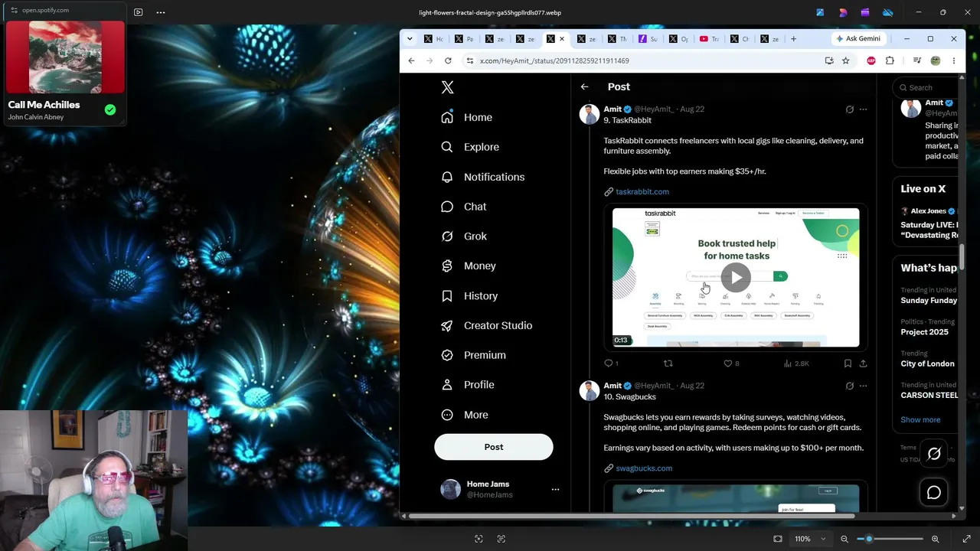The height and width of the screenshot is (551, 980).
Task: Open the Call Me Achilles album thumbnail
Action: (65, 57)
